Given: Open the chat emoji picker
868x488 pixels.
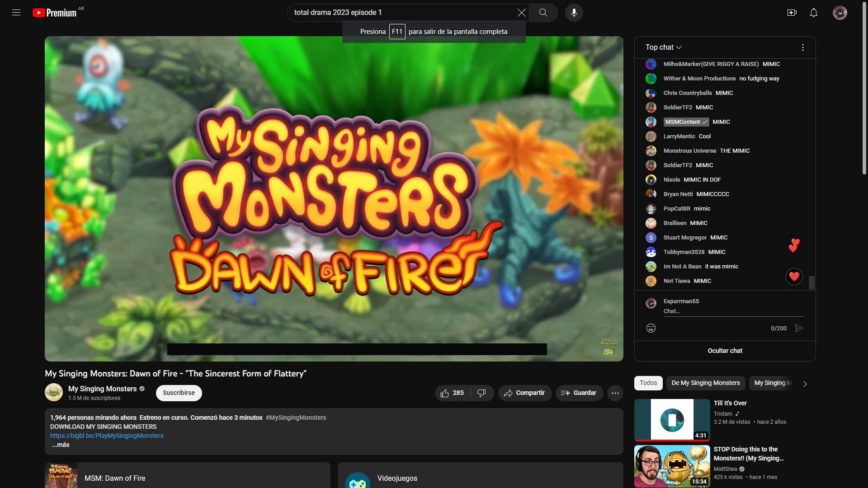Looking at the screenshot, I should pyautogui.click(x=651, y=328).
